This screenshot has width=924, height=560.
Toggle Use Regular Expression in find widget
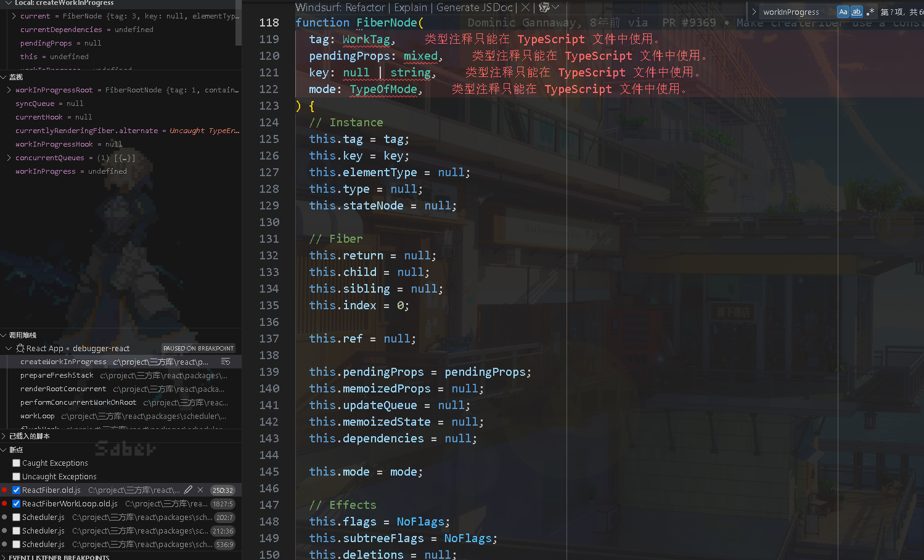(870, 12)
